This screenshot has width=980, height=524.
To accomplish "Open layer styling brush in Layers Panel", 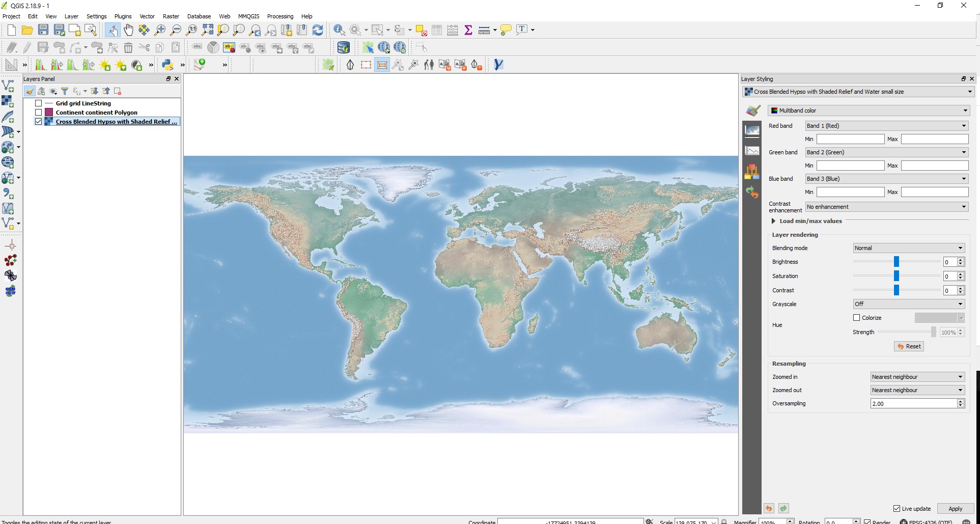I will point(30,91).
